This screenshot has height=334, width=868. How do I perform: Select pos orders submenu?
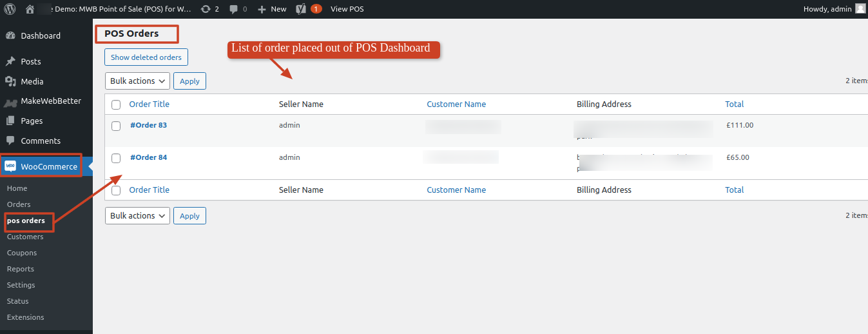click(26, 221)
